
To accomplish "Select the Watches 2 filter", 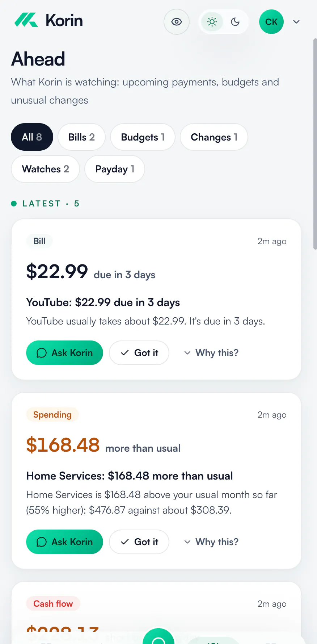I will (x=45, y=169).
